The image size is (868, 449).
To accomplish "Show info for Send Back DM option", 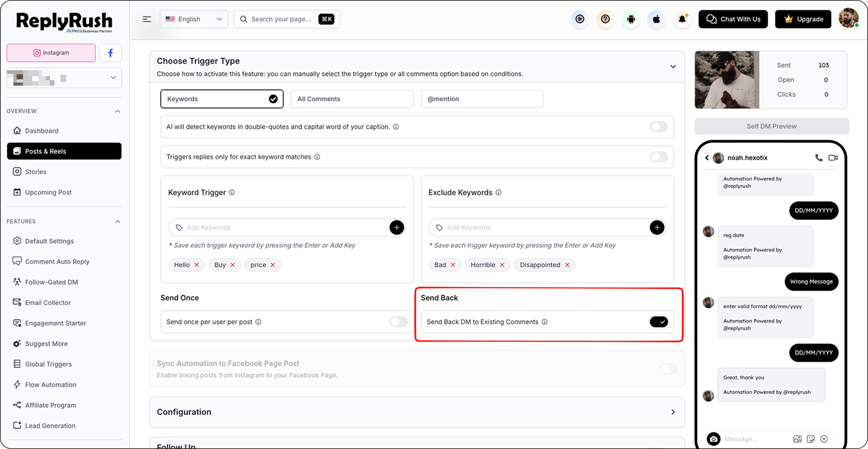I will tap(545, 322).
